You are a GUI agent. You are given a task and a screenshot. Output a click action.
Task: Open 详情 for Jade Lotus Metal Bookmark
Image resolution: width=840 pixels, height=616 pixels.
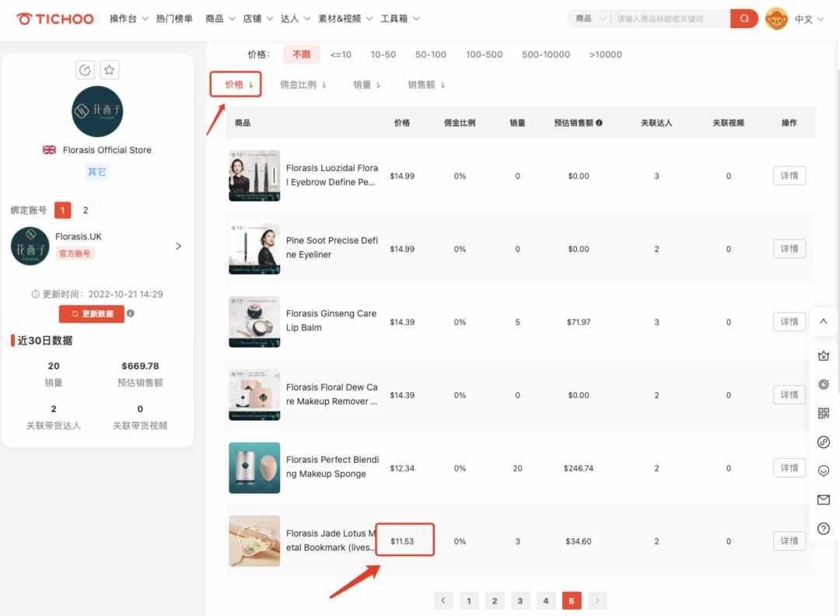pos(789,541)
